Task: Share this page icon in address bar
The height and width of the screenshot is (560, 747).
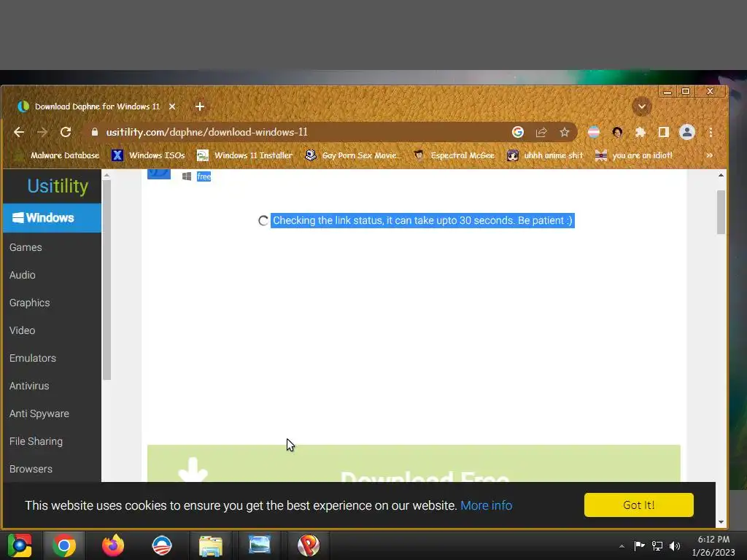Action: coord(541,133)
